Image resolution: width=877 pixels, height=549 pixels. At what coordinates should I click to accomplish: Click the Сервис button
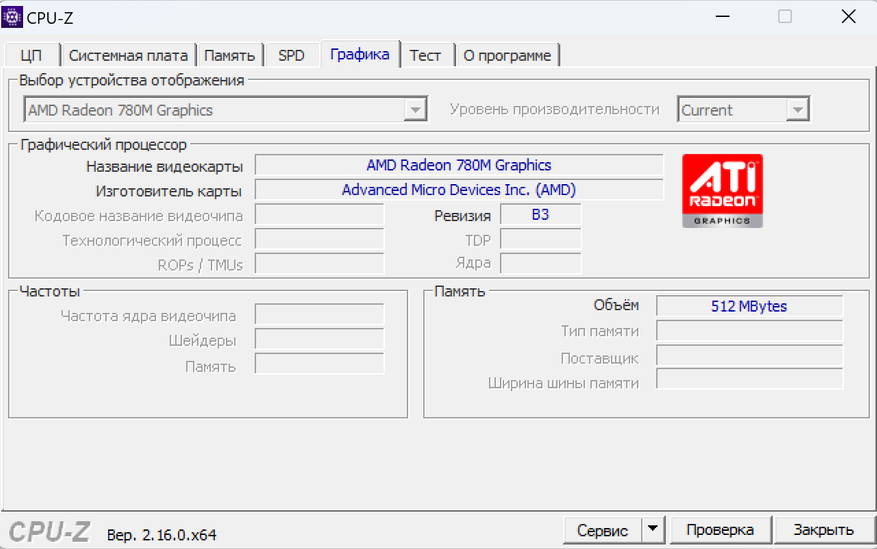coord(602,529)
